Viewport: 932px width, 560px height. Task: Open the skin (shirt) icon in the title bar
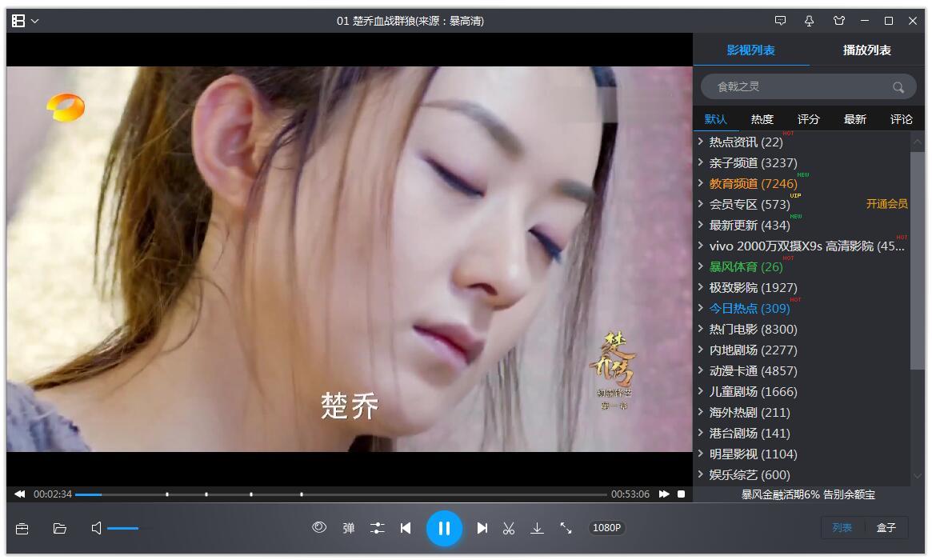click(838, 21)
